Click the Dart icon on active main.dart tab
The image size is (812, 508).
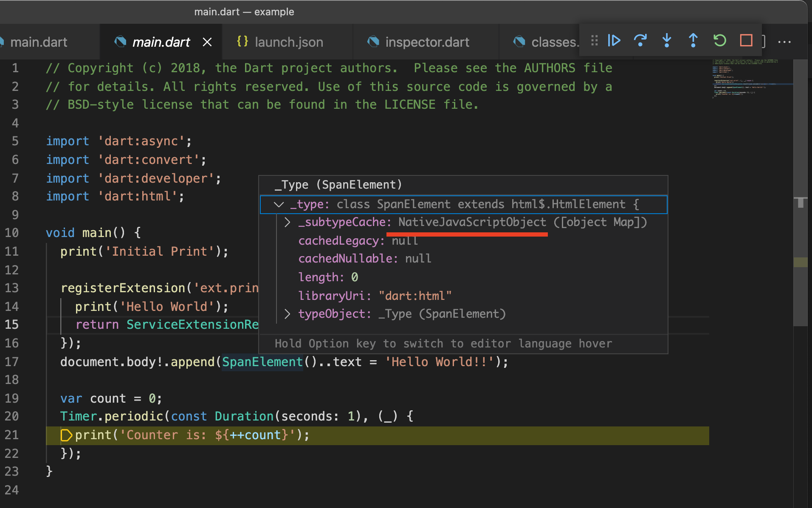[120, 42]
